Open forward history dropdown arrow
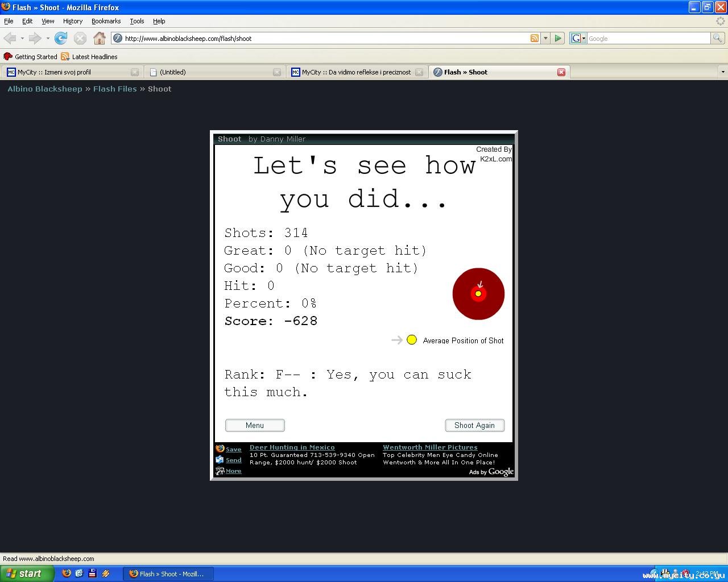 click(x=48, y=38)
